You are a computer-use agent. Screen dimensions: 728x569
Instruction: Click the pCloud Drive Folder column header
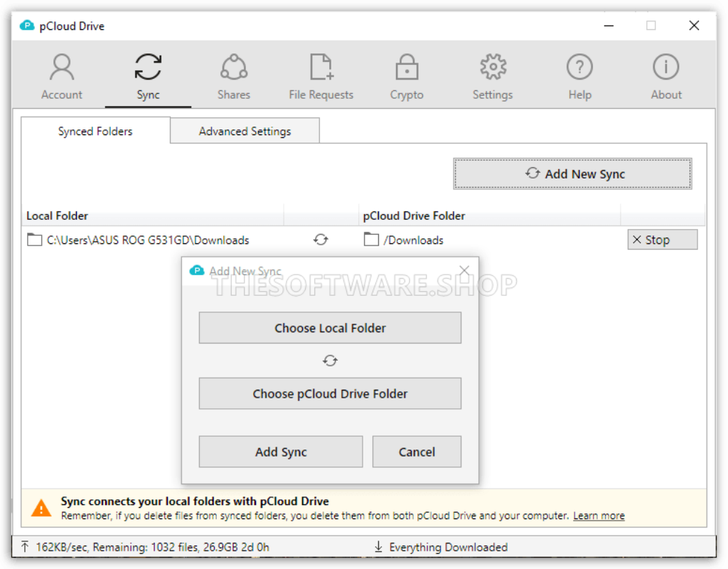click(x=490, y=216)
